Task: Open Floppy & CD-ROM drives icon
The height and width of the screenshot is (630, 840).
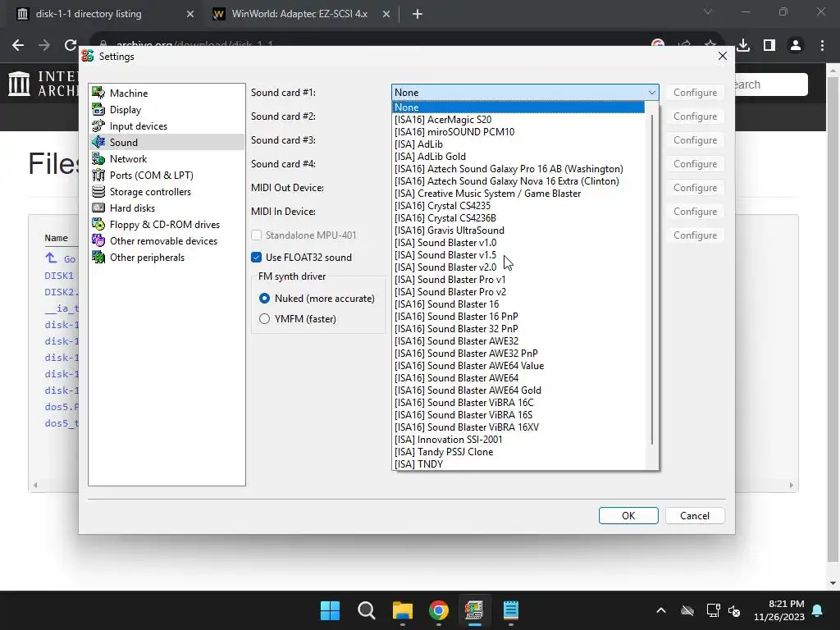Action: coord(98,225)
